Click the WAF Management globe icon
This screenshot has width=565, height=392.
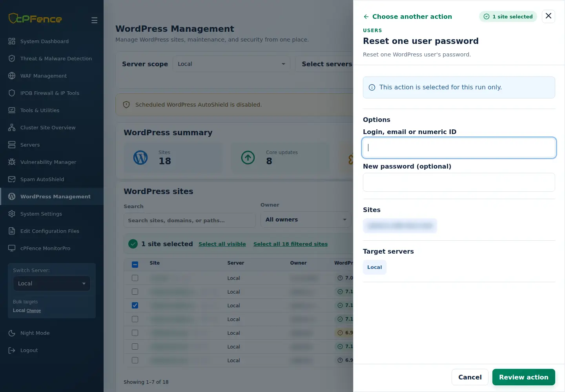12,76
